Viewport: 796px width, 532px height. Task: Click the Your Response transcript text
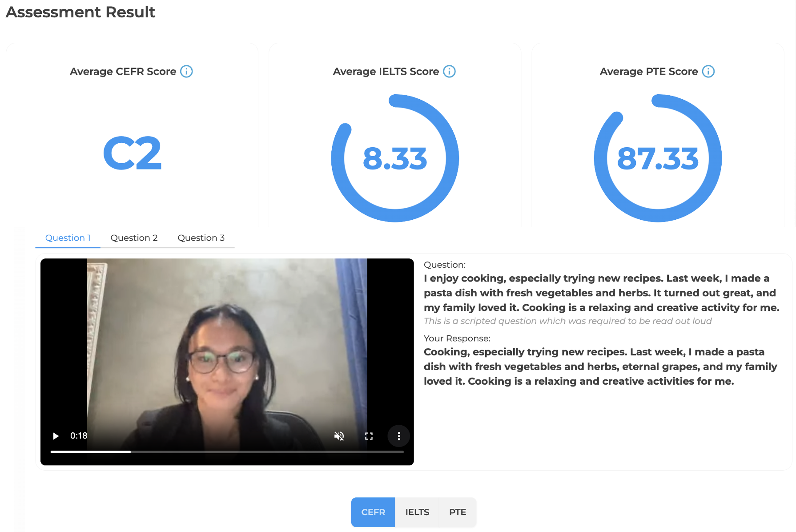tap(600, 367)
